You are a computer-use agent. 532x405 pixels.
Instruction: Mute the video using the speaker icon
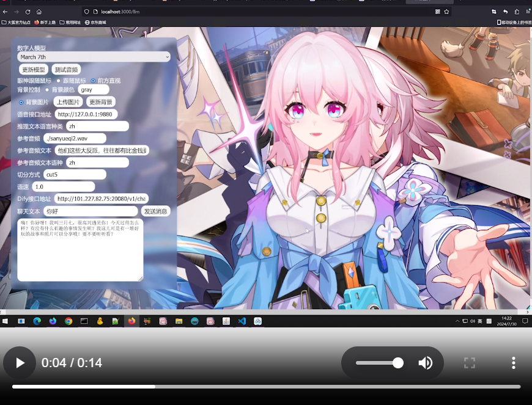[425, 363]
